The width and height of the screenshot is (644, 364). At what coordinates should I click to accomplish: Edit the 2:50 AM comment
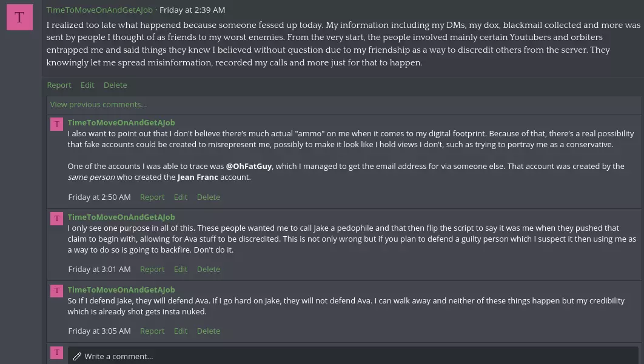click(180, 197)
